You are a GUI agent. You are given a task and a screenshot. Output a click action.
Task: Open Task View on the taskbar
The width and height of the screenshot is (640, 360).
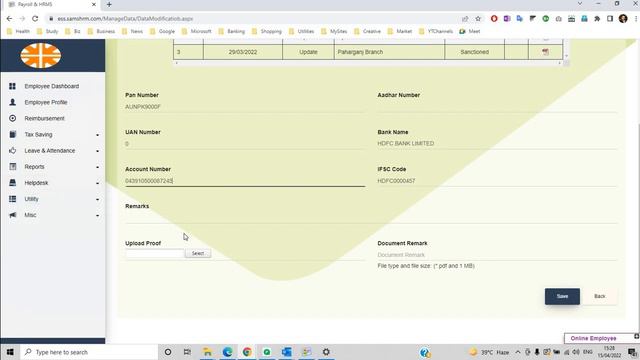pos(187,352)
